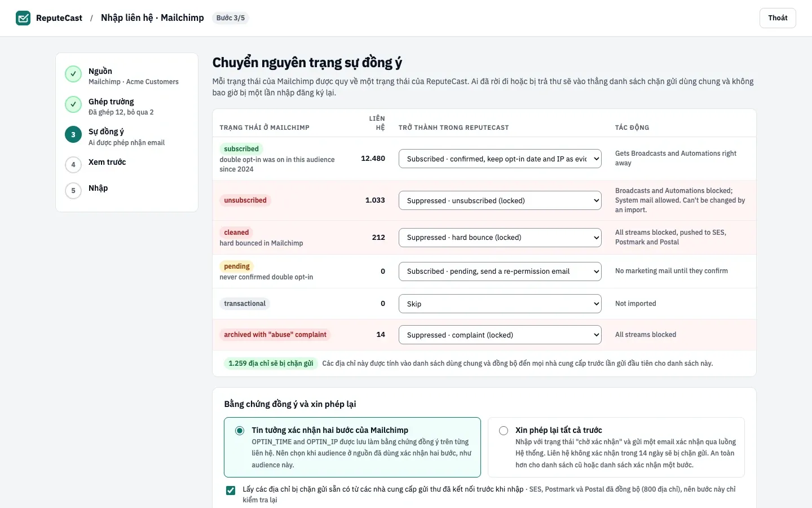The height and width of the screenshot is (508, 812).
Task: Uncheck the Lấy các địa chỉ bị chặn gửi checkbox
Action: tap(231, 490)
